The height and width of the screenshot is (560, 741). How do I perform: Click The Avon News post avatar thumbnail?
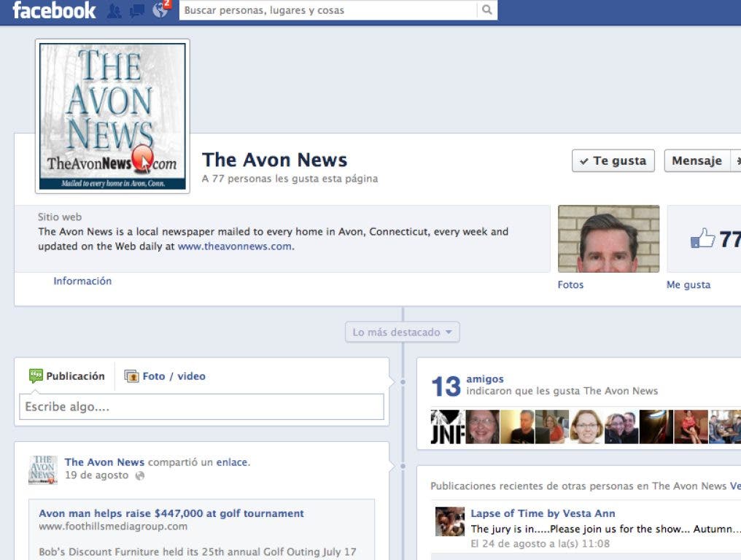pos(42,470)
